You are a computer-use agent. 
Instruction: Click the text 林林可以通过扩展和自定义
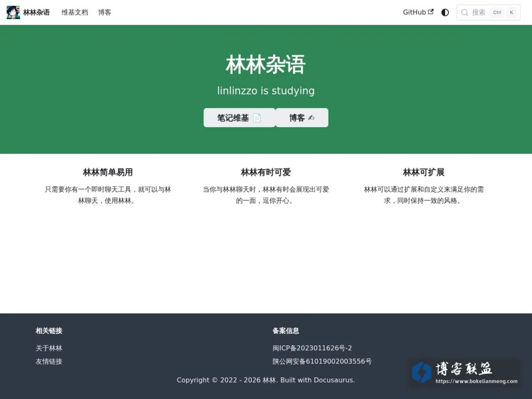(404, 189)
